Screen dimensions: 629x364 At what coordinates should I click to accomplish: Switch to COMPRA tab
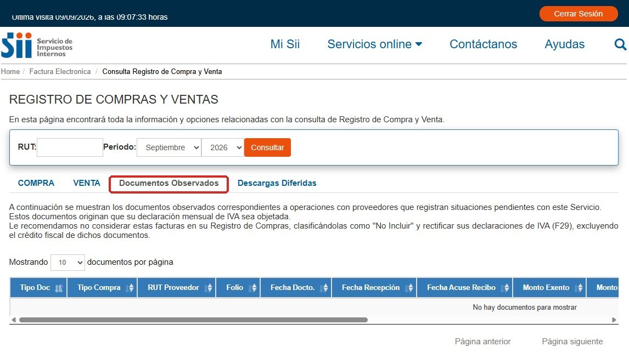pos(36,183)
